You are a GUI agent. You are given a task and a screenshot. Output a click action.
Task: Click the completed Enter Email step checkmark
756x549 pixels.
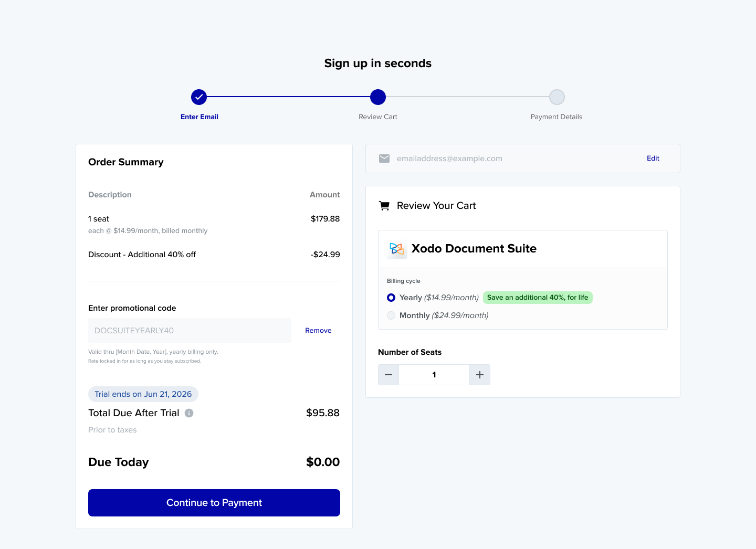pos(199,97)
